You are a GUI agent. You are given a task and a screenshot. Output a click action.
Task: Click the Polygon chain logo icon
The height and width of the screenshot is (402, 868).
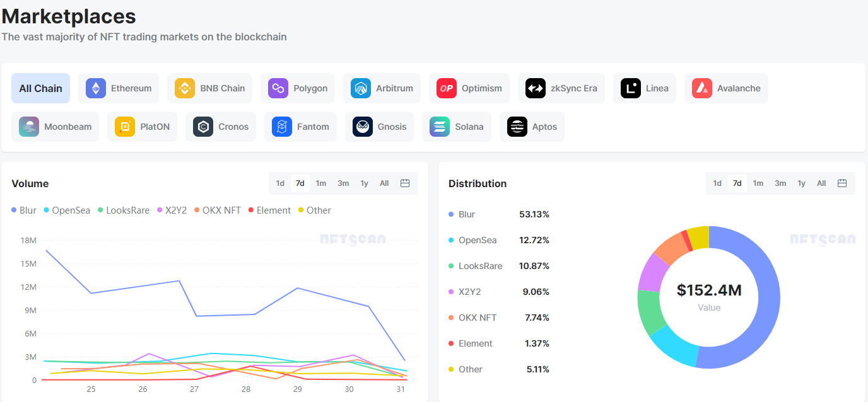278,88
